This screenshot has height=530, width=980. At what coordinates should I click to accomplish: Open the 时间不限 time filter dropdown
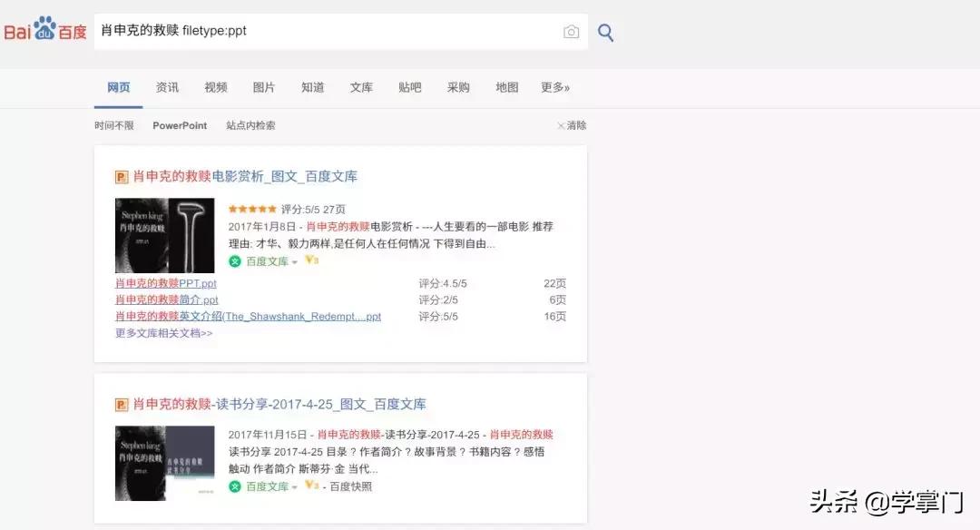tap(114, 125)
